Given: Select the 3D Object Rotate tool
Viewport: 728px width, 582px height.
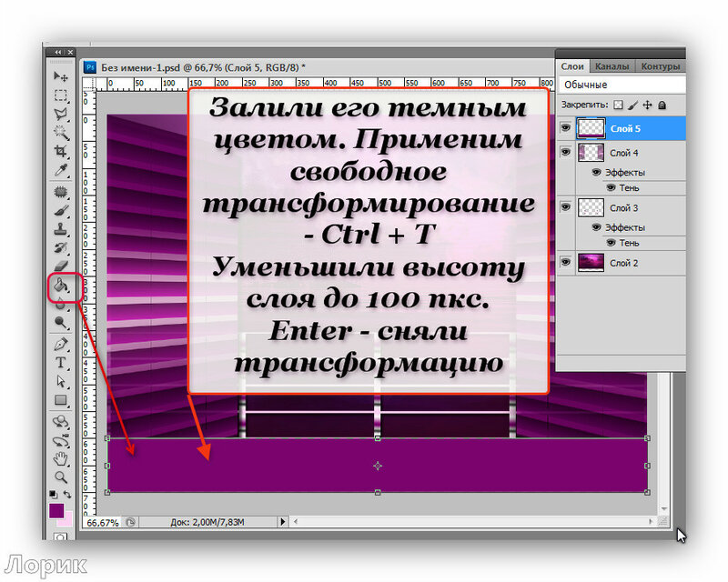Looking at the screenshot, I should click(x=61, y=421).
